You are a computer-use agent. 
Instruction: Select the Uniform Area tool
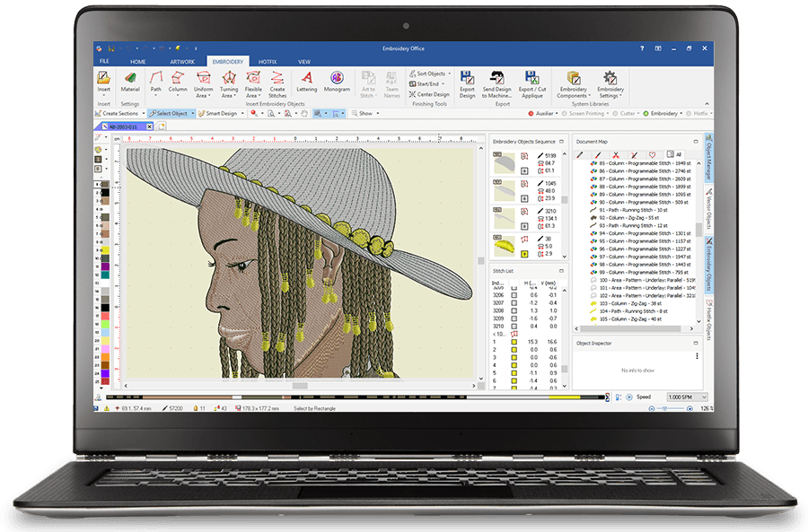pyautogui.click(x=203, y=84)
